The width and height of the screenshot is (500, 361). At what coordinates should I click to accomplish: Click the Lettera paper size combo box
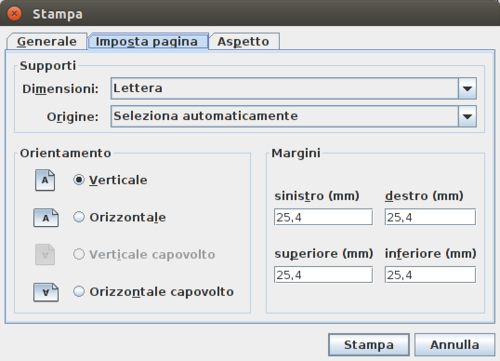pos(293,89)
